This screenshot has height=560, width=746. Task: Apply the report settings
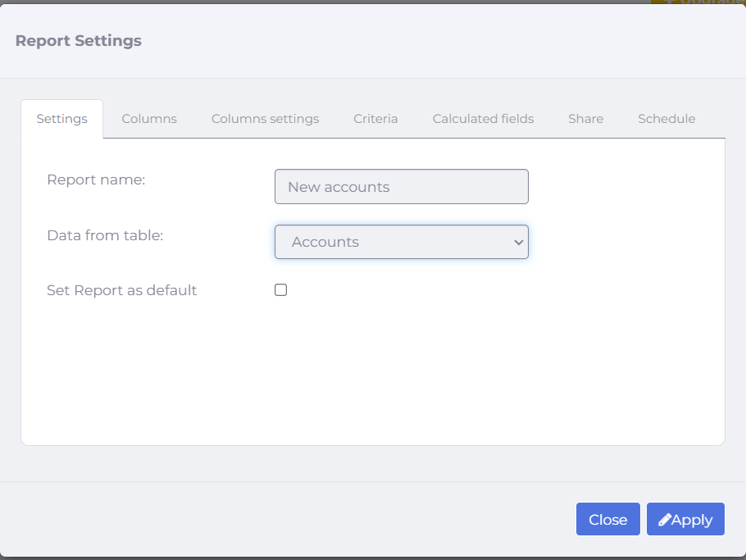tap(685, 519)
